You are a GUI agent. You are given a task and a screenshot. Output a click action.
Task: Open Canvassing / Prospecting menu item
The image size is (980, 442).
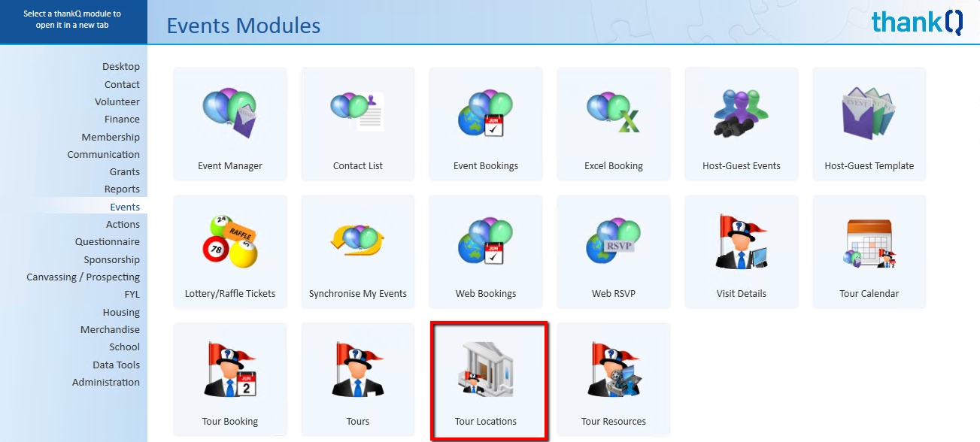click(x=83, y=277)
